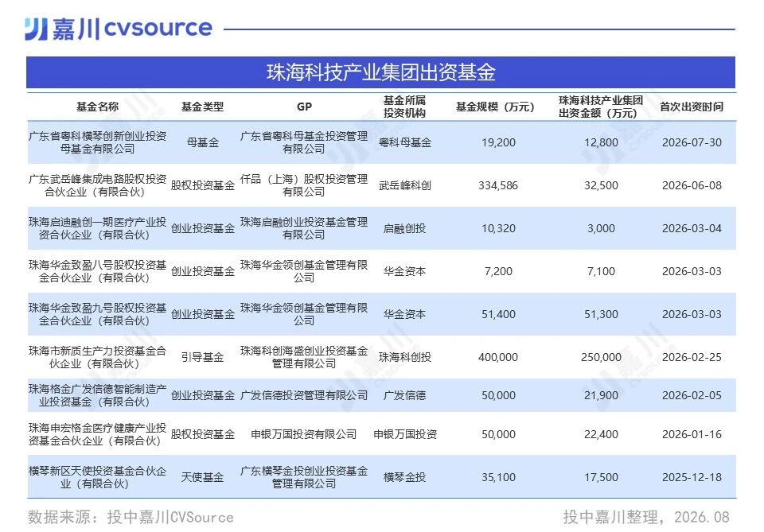Select fund 珠海华金致盈九号股权投资基金
This screenshot has width=764, height=532.
(x=97, y=314)
